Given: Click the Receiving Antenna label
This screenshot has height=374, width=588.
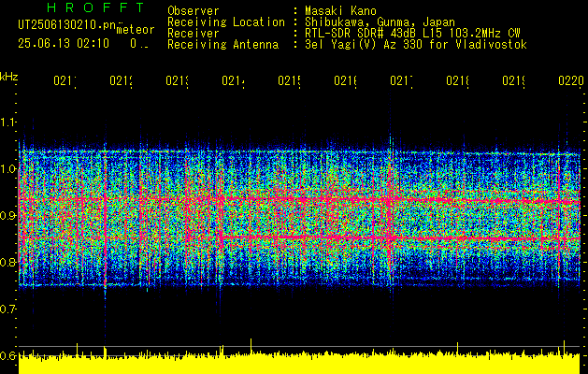Looking at the screenshot, I should point(222,45).
